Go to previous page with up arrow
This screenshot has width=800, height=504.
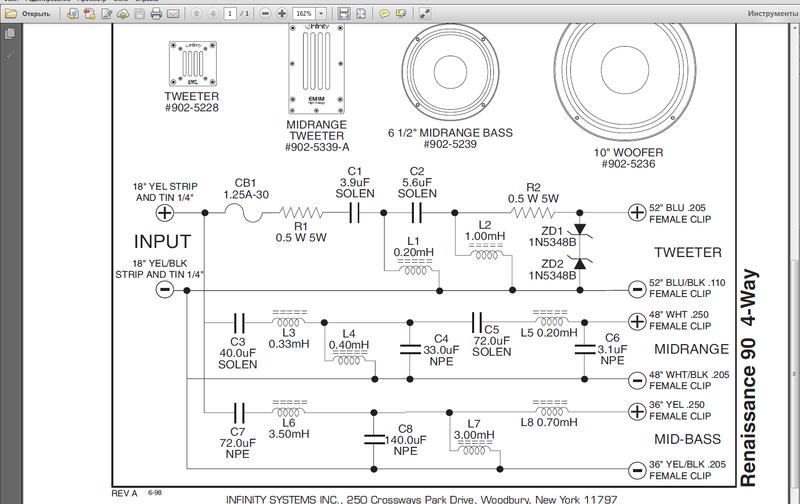(x=196, y=14)
